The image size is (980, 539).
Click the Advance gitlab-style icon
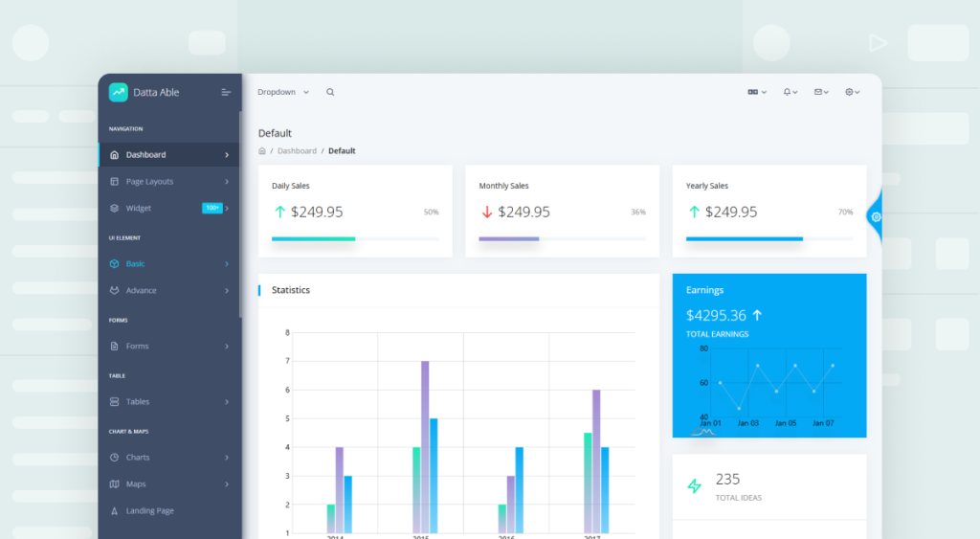point(115,291)
